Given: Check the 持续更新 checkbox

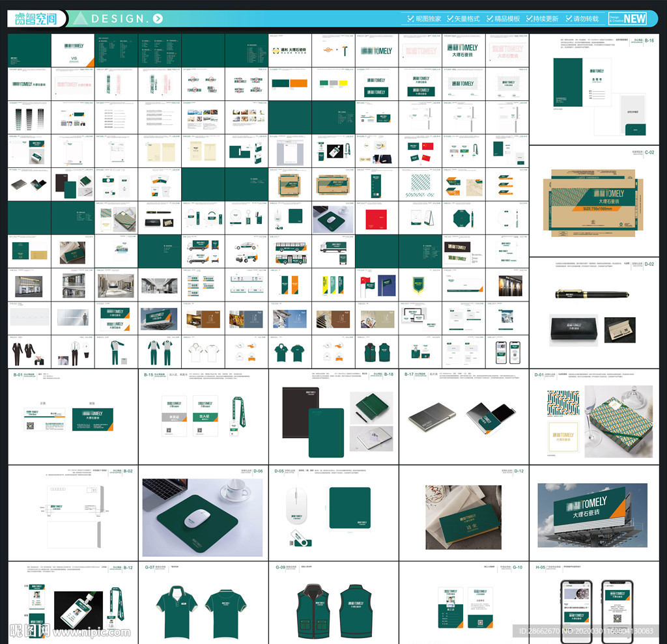Looking at the screenshot, I should click(528, 19).
